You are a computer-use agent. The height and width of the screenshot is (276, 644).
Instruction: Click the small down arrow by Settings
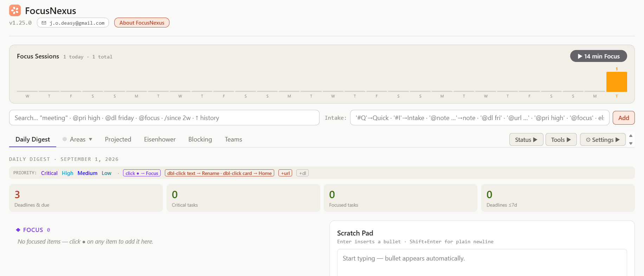pyautogui.click(x=631, y=143)
